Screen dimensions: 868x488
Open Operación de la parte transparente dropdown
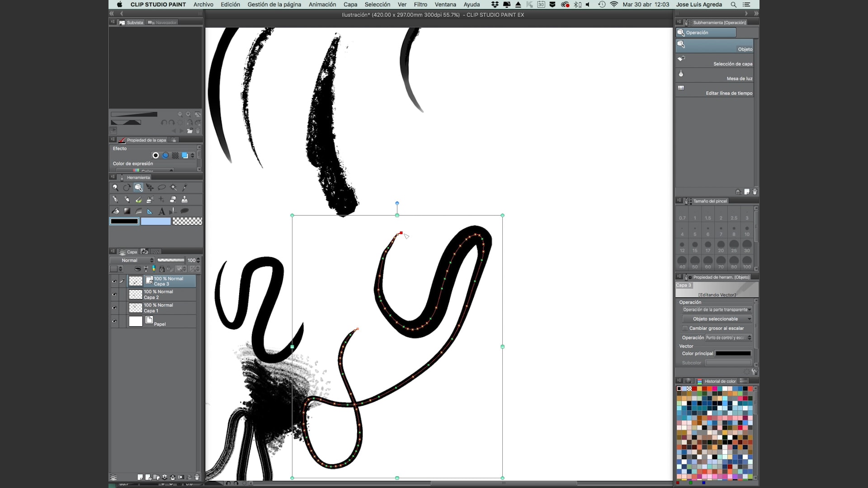point(717,310)
